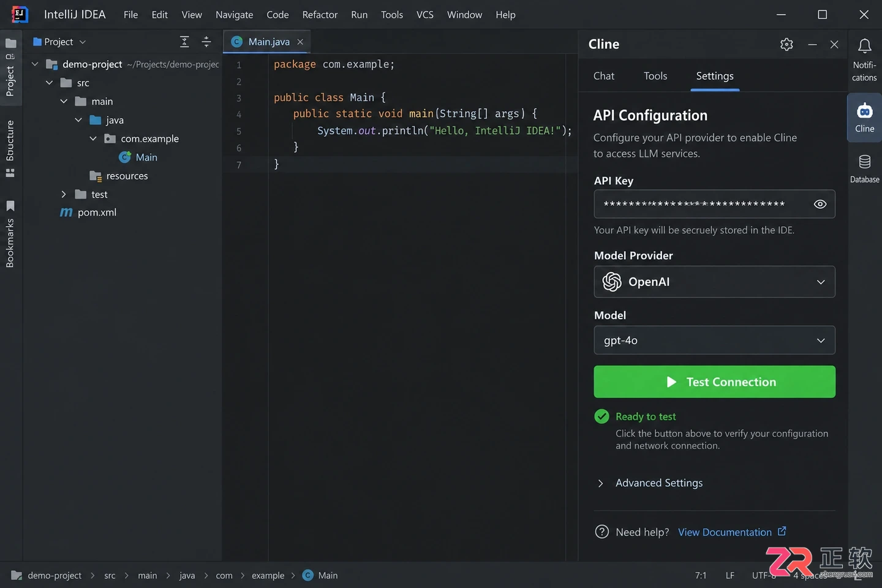Click java in the breadcrumb bar
882x588 pixels.
click(187, 575)
